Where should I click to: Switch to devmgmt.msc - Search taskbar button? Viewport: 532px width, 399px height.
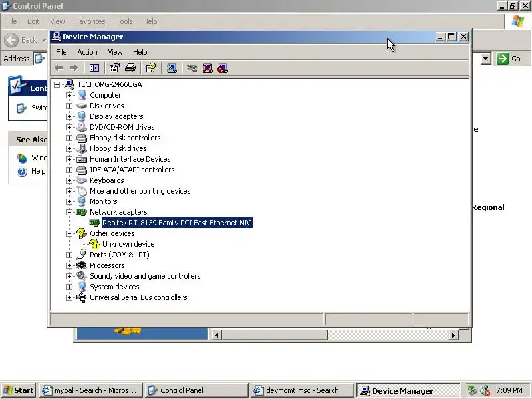click(x=301, y=390)
